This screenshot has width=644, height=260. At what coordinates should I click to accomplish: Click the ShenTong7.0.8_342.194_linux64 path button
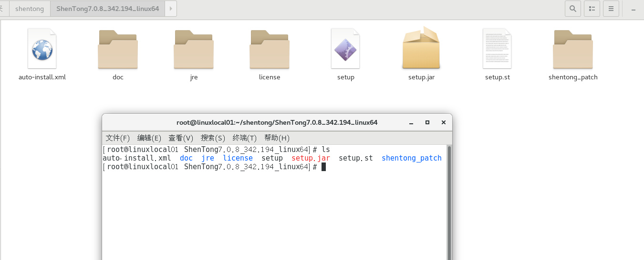point(108,9)
